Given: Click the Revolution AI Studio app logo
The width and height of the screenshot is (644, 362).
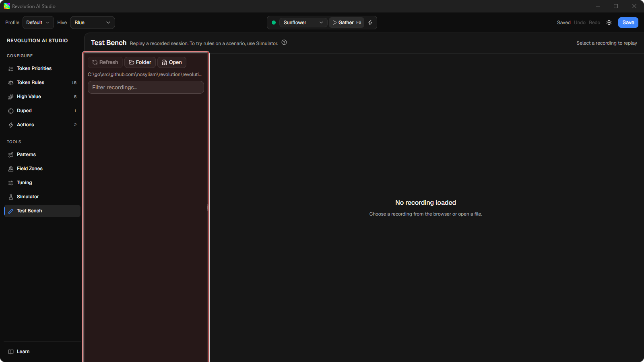Looking at the screenshot, I should point(7,6).
